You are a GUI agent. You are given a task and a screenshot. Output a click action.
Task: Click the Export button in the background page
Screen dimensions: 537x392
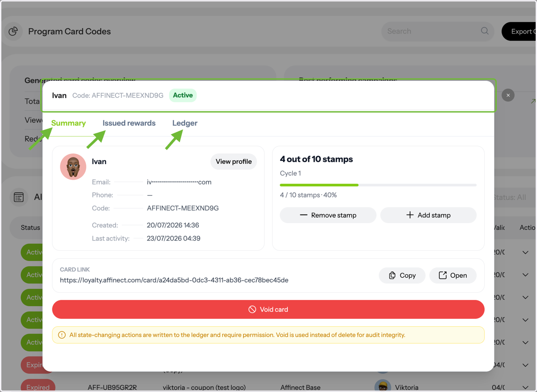pos(519,31)
